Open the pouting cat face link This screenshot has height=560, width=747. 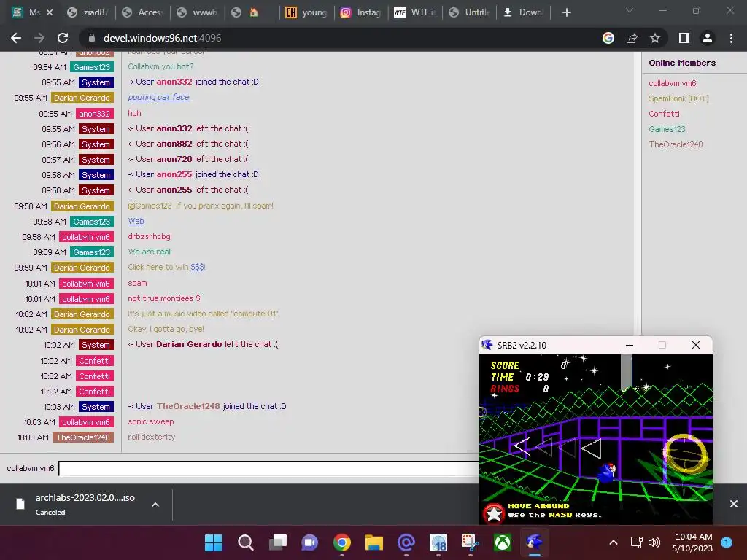coord(158,97)
